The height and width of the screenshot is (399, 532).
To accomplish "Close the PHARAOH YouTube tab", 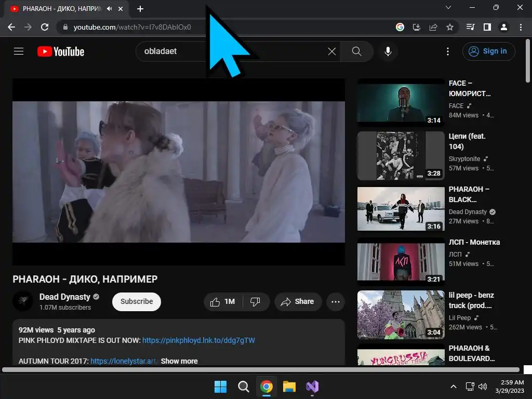I will point(121,9).
